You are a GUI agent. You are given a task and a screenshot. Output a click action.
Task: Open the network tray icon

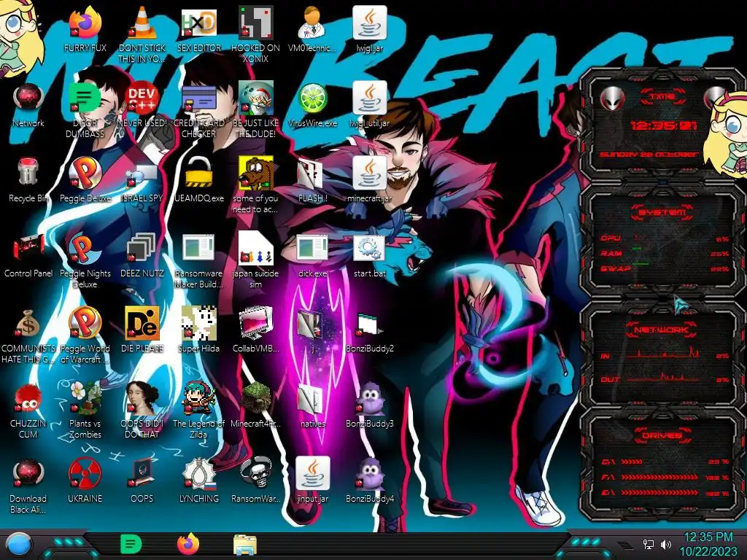[x=649, y=544]
